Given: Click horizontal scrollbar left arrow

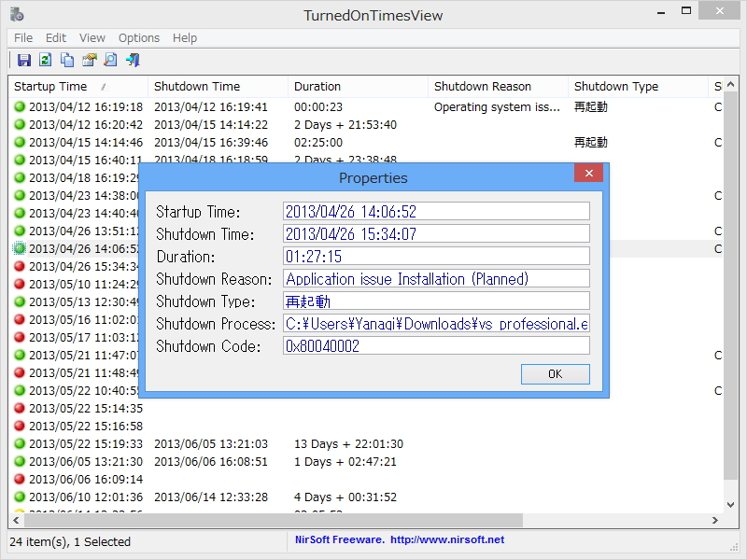Looking at the screenshot, I should pyautogui.click(x=16, y=521).
